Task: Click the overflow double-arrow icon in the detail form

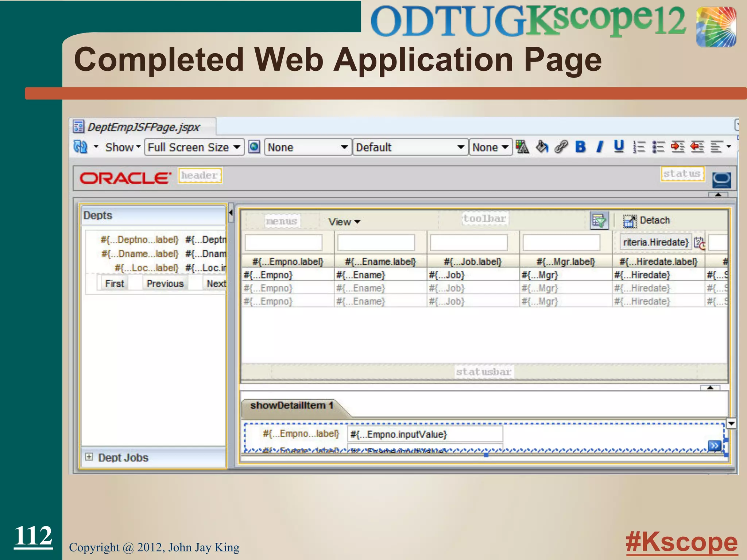Action: click(714, 446)
